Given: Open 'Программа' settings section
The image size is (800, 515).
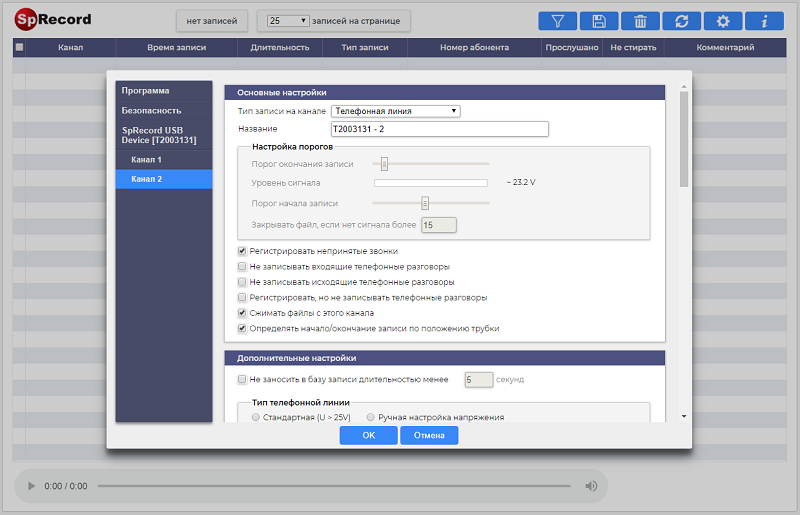Looking at the screenshot, I should (x=164, y=90).
